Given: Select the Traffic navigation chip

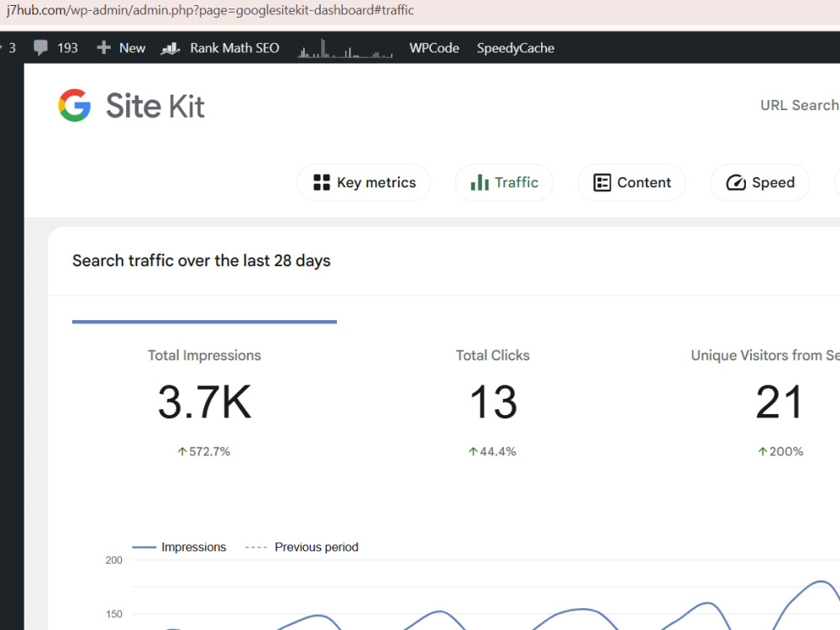Looking at the screenshot, I should 504,182.
